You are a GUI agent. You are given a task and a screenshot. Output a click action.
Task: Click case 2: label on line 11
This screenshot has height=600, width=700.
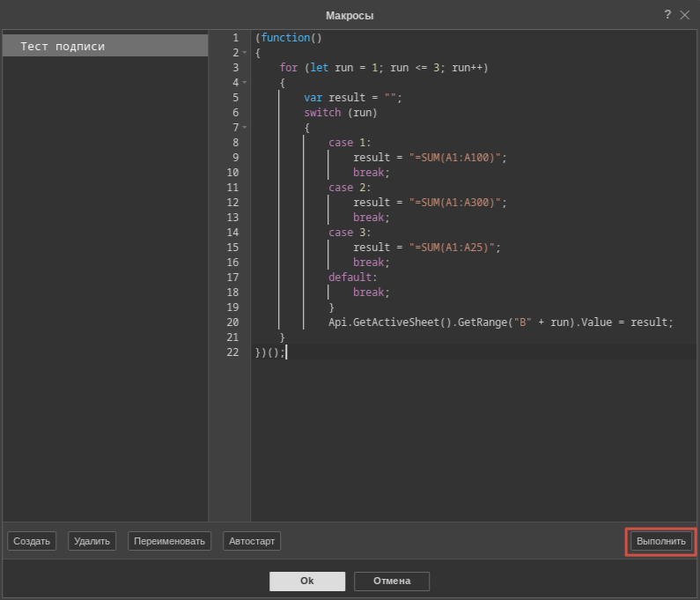tap(350, 188)
